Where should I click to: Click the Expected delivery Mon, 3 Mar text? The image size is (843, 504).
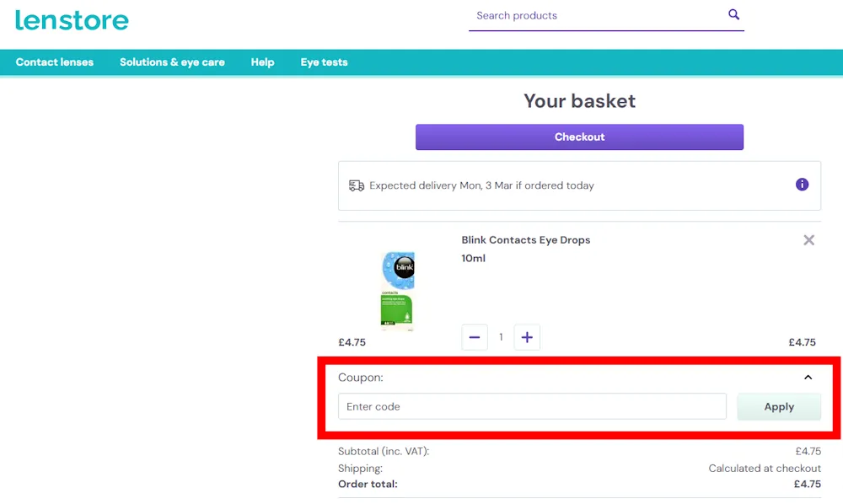481,185
